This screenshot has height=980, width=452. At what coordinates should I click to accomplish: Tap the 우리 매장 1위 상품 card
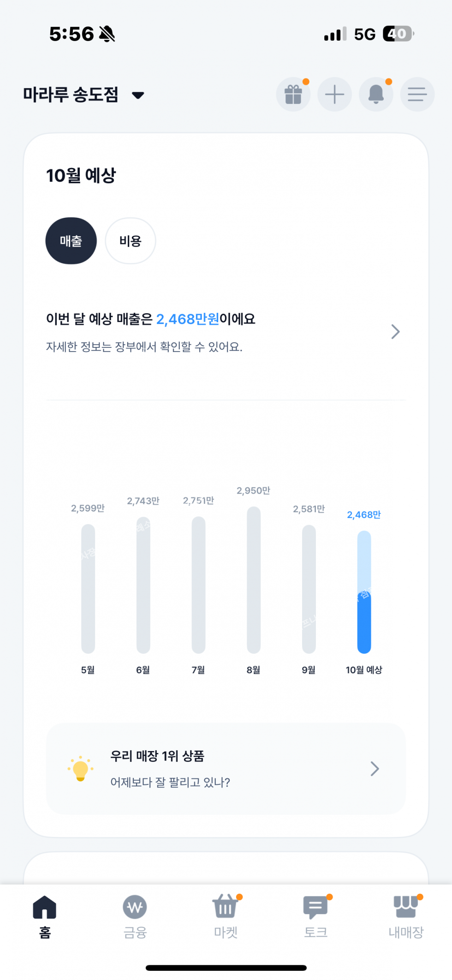click(x=226, y=769)
